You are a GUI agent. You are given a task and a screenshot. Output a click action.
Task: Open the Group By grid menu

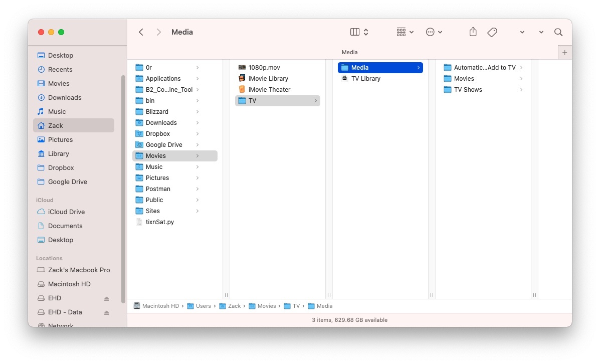(x=405, y=32)
